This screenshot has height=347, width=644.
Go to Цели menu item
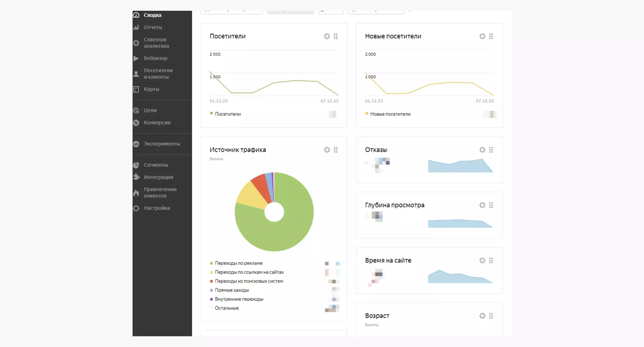[x=150, y=110]
